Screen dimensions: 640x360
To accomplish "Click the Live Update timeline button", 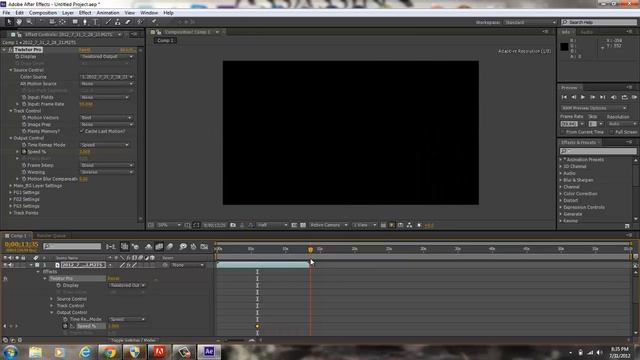I will [x=124, y=247].
